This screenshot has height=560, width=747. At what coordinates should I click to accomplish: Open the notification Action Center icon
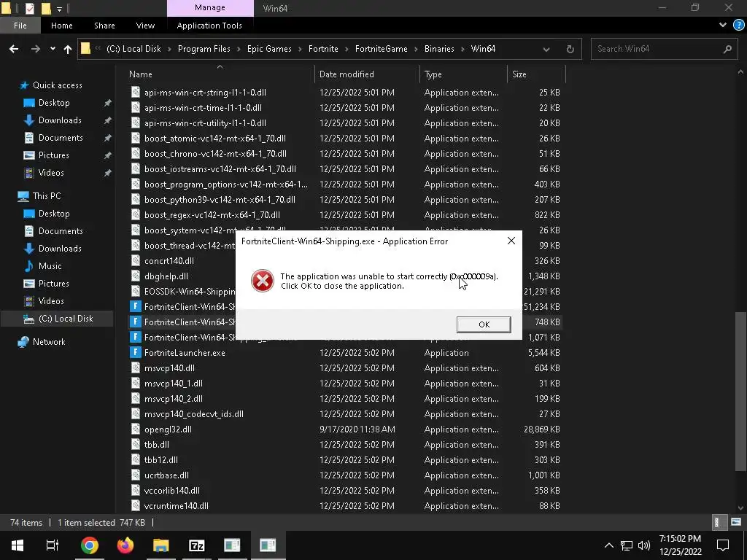[723, 545]
